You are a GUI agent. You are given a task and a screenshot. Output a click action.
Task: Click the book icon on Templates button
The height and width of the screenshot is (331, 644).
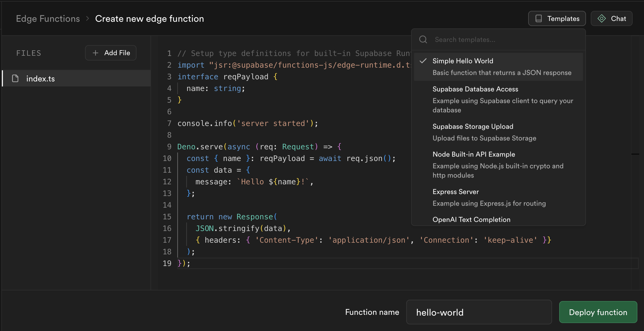[539, 19]
